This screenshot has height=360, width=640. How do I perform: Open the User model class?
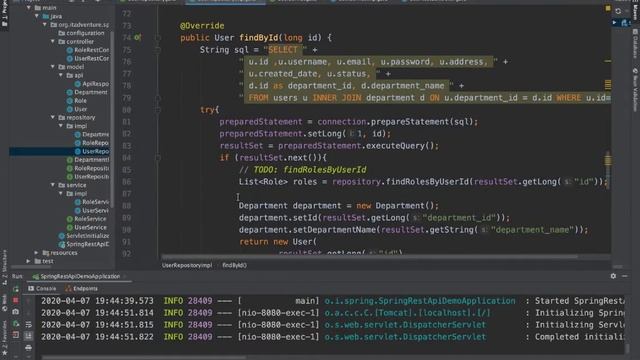coord(77,109)
